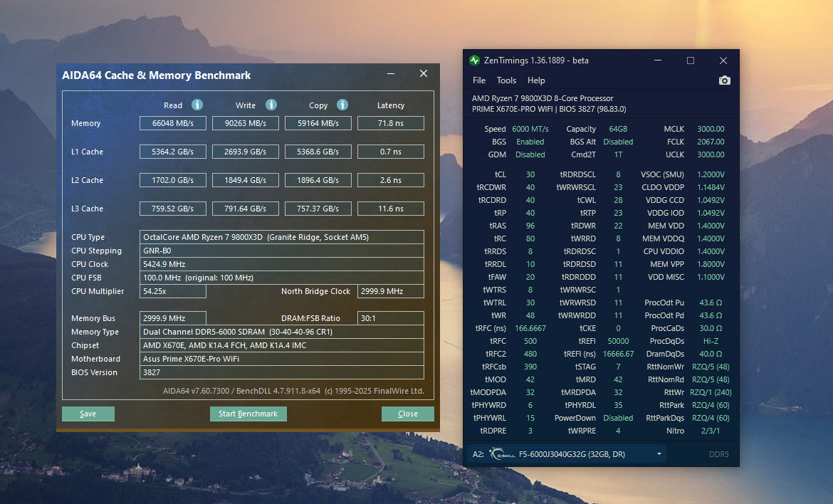Image resolution: width=833 pixels, height=504 pixels.
Task: Click the Capacity value 64GB
Action: point(618,129)
